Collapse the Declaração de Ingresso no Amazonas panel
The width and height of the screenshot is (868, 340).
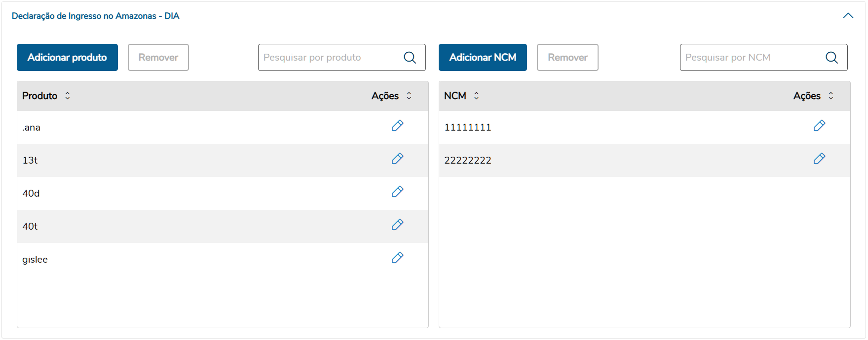coord(848,16)
